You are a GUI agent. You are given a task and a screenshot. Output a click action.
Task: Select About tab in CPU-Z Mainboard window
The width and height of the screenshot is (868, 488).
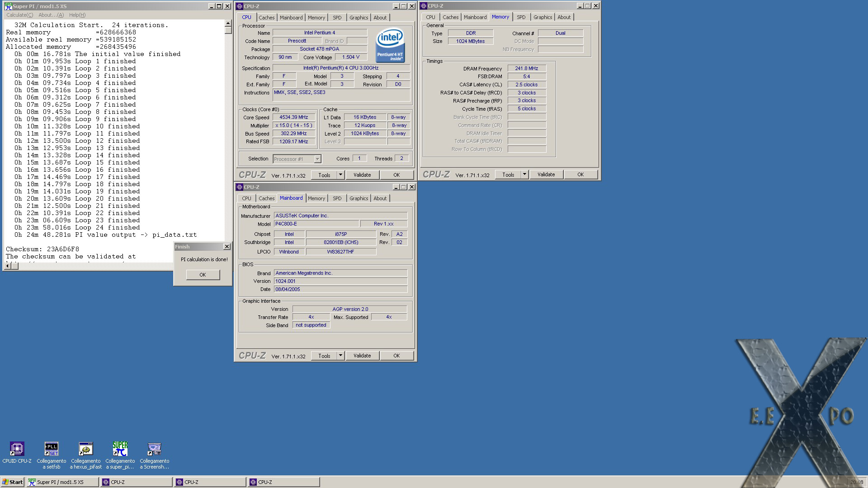point(380,198)
